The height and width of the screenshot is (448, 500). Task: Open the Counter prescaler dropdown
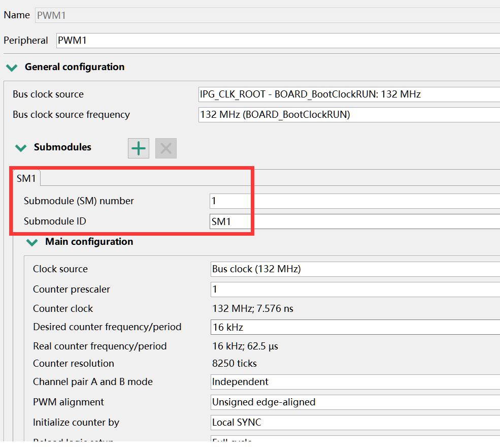[x=355, y=290]
